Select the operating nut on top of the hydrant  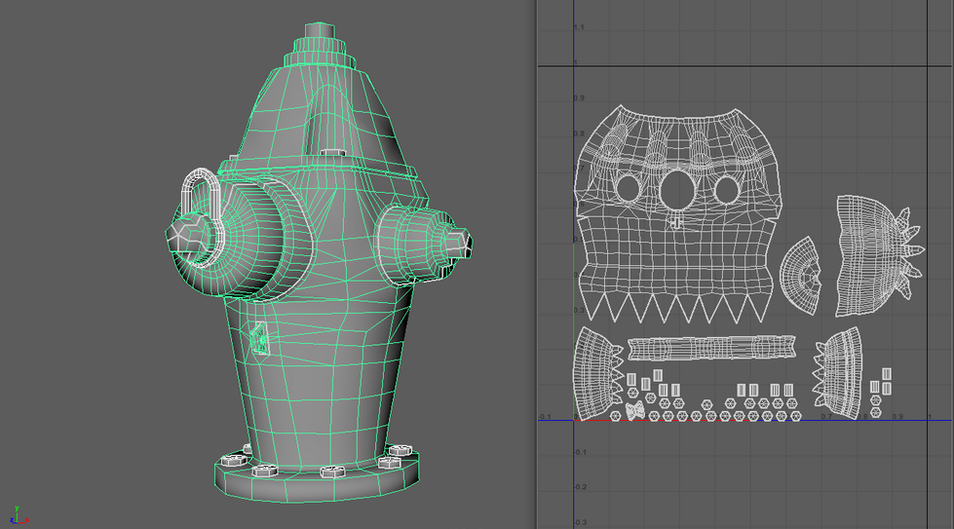coord(319,31)
